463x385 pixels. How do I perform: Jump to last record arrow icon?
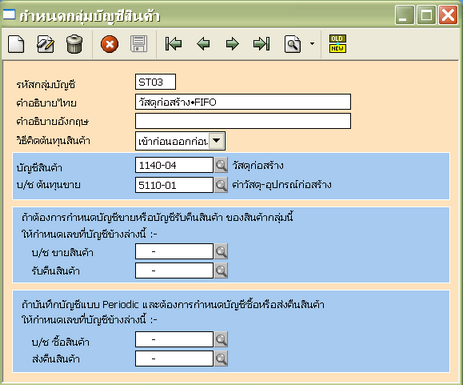[261, 44]
